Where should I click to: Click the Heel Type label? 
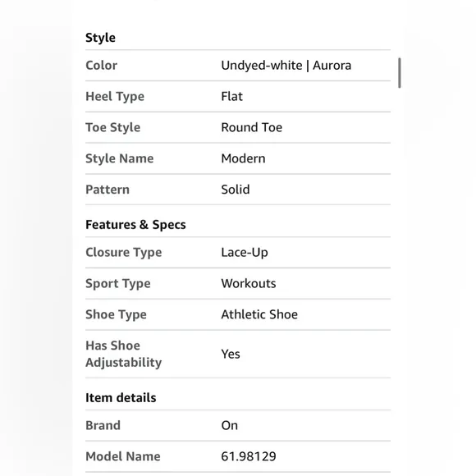(x=115, y=97)
